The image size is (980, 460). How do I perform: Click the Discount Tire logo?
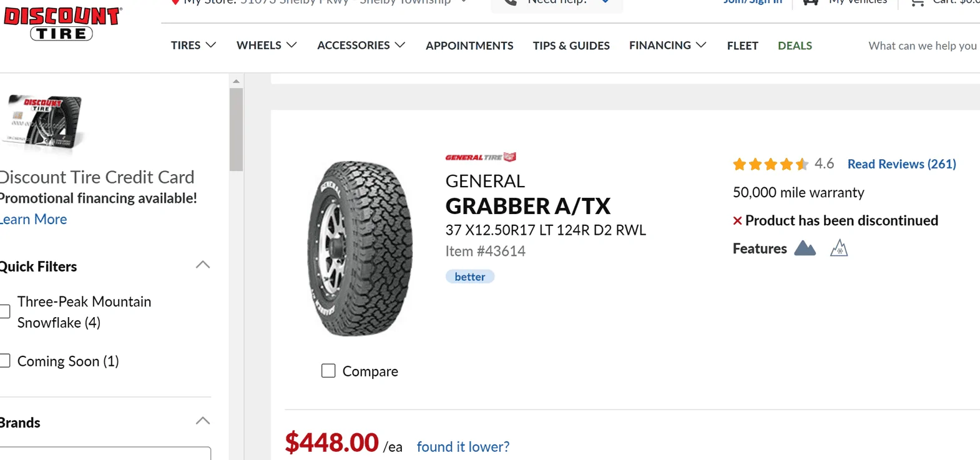click(x=62, y=24)
